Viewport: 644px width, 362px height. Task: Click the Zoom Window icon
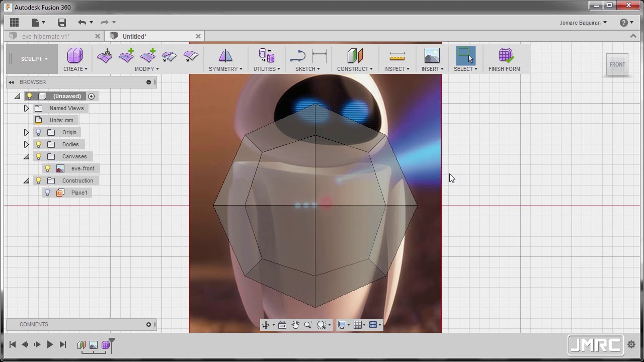pyautogui.click(x=308, y=325)
